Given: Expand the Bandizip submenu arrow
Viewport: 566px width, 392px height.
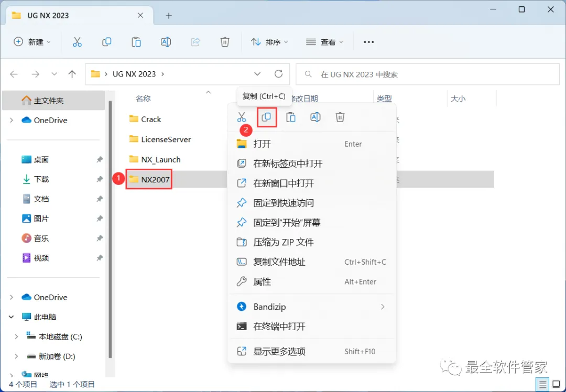Looking at the screenshot, I should pos(383,307).
